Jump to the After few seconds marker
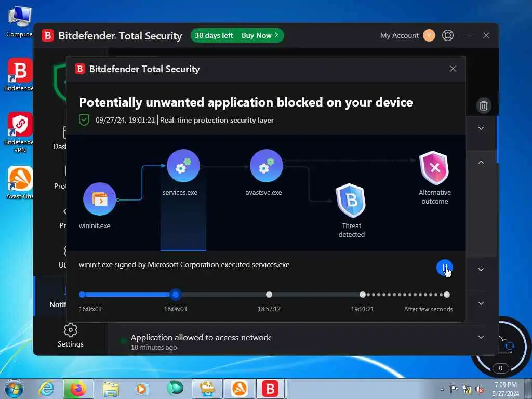The width and height of the screenshot is (532, 399). pos(447,295)
